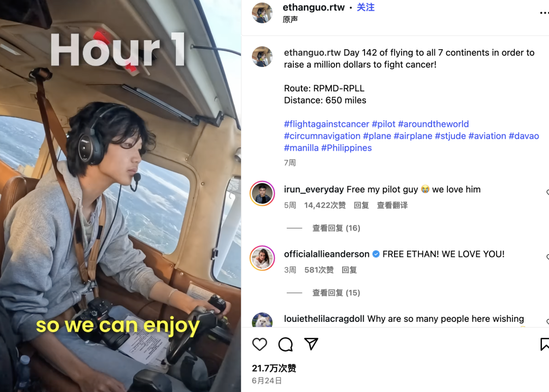
Task: Pause the Hour 1 cockpit video
Action: point(120,196)
